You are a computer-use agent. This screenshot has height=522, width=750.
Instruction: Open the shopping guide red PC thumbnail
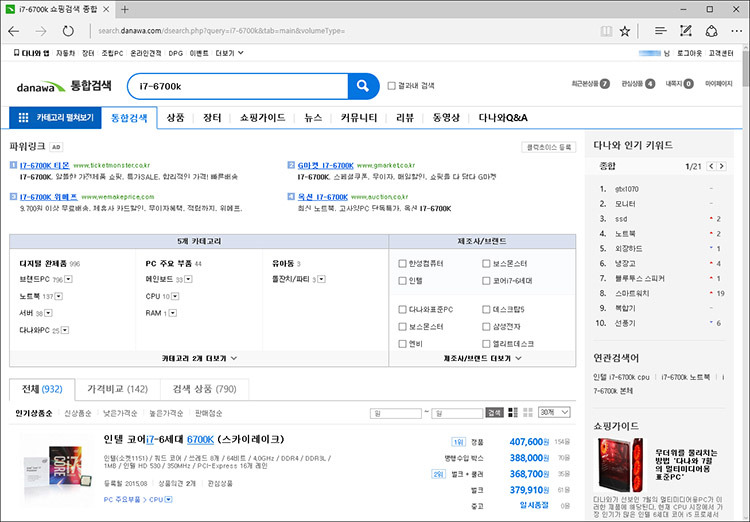pyautogui.click(x=620, y=465)
